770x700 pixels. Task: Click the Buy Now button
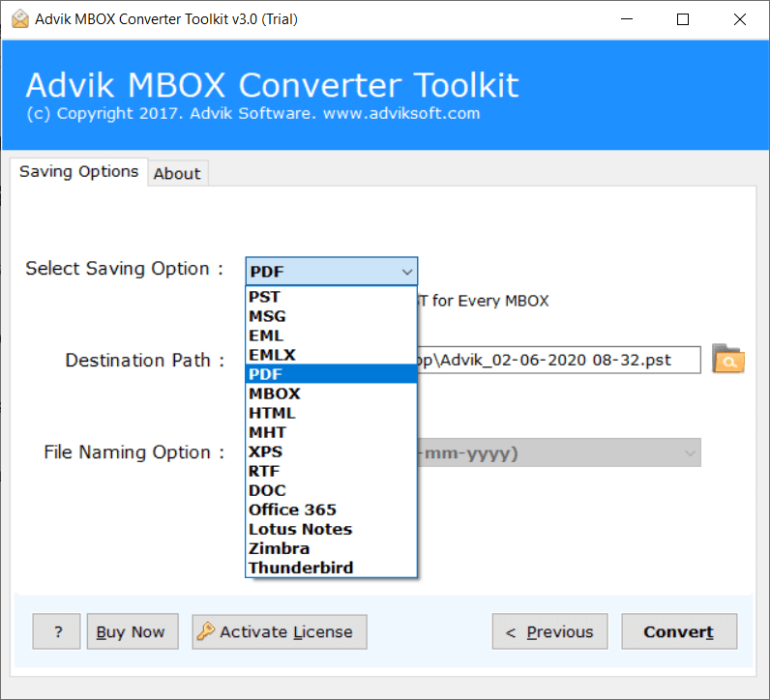(x=133, y=631)
